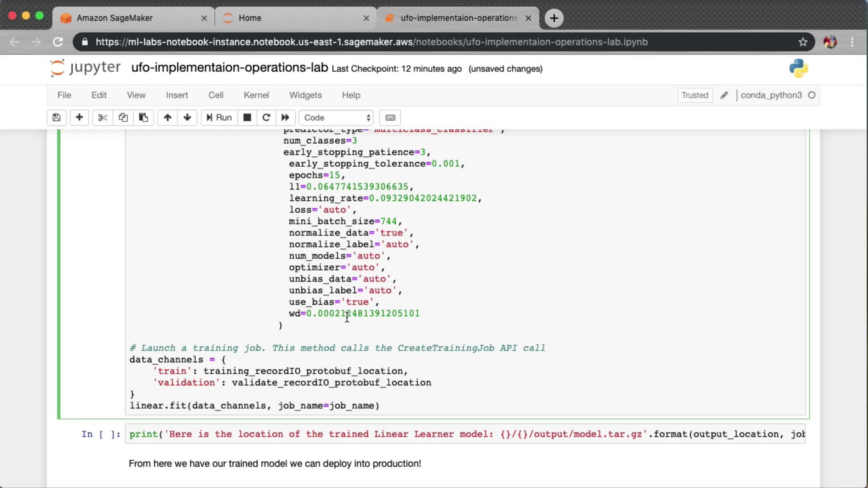Cut selected cells with scissors icon
This screenshot has height=488, width=868.
point(103,117)
